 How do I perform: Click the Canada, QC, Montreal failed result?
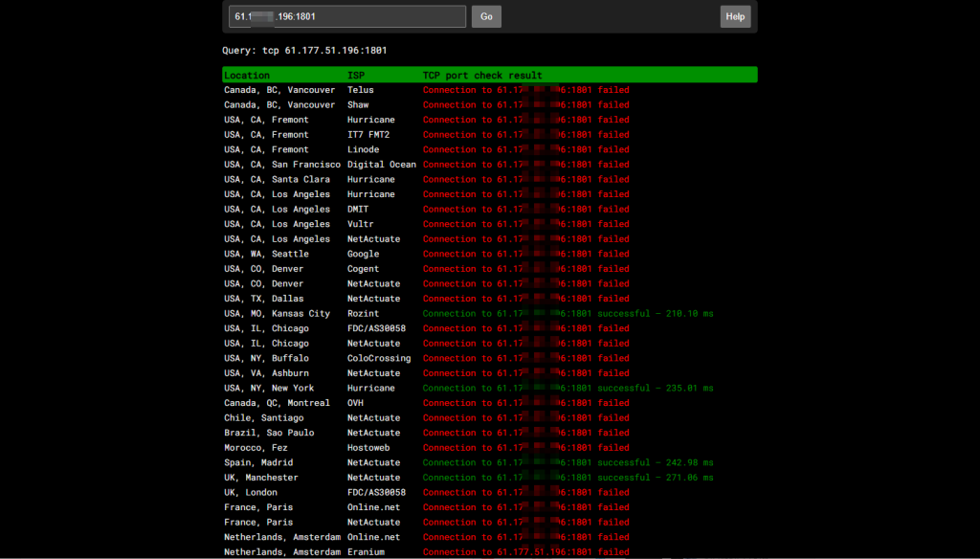coord(525,403)
